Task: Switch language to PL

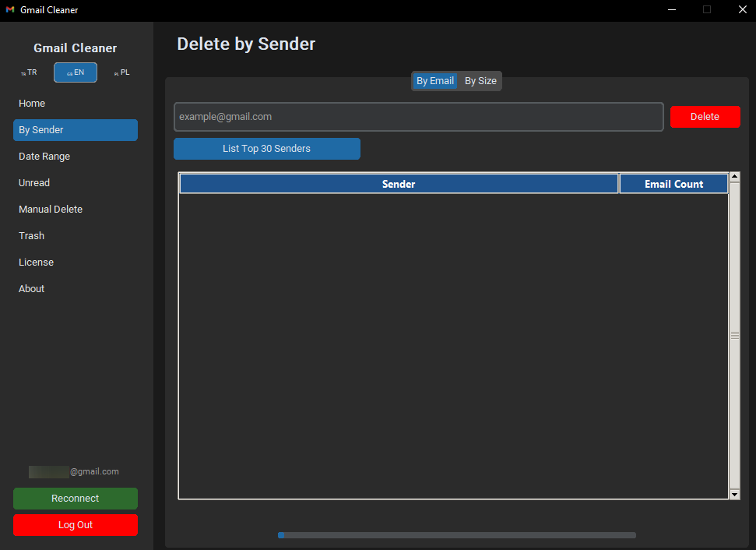Action: pyautogui.click(x=122, y=72)
